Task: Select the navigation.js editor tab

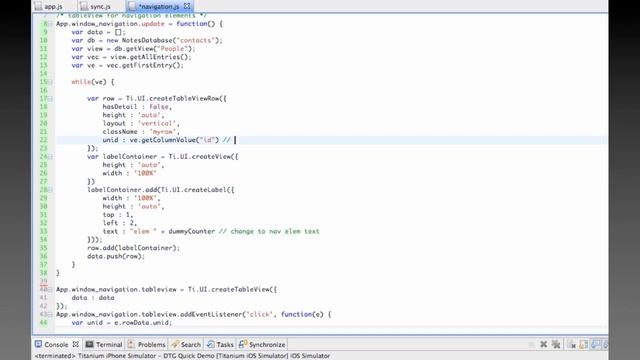Action: pyautogui.click(x=159, y=6)
